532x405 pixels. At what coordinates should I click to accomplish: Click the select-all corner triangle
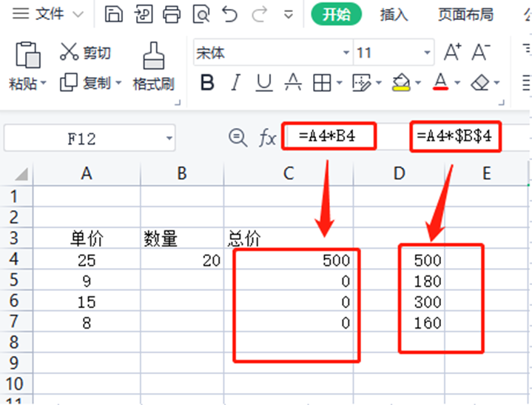pyautogui.click(x=21, y=175)
